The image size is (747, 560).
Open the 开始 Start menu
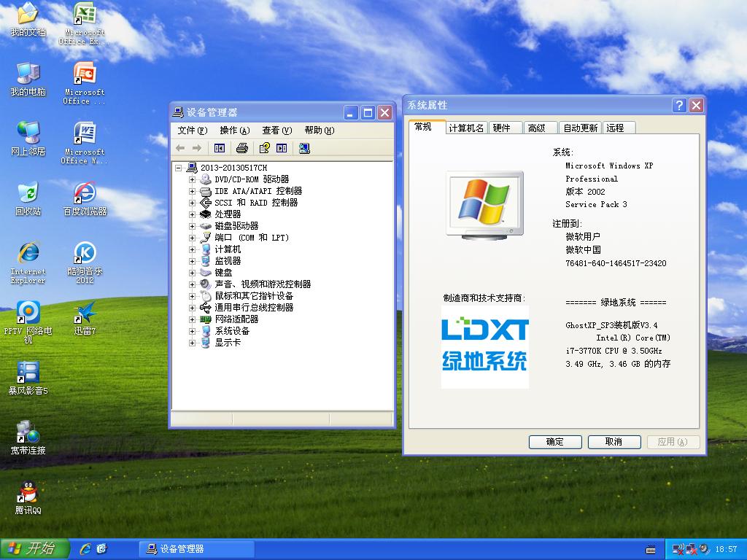[35, 549]
